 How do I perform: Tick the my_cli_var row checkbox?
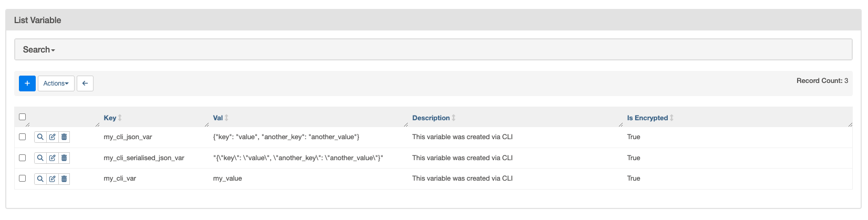22,179
